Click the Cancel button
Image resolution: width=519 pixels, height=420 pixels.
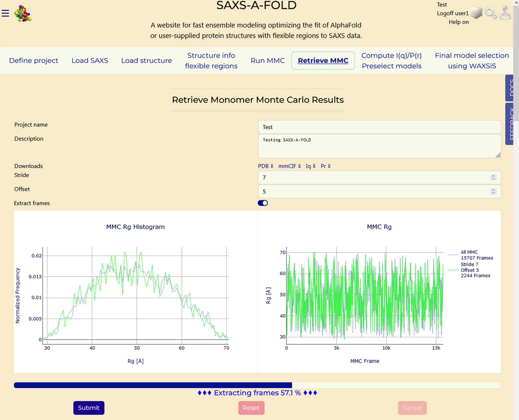pyautogui.click(x=412, y=408)
